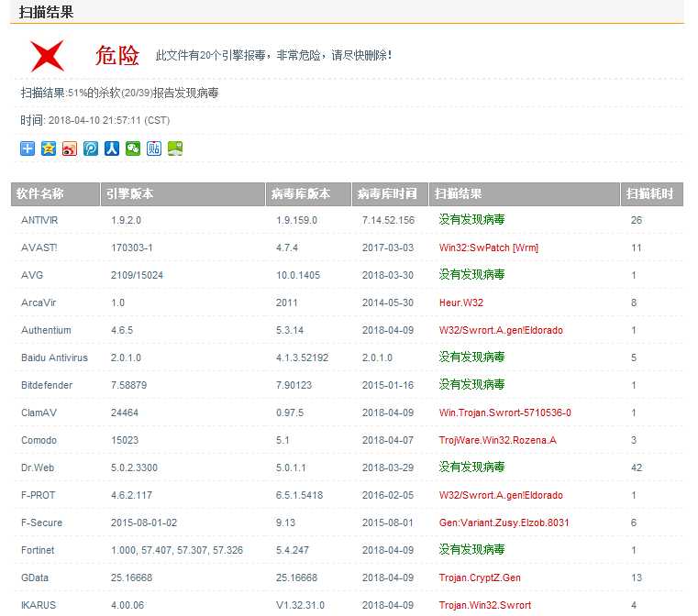Click IKARUS database version V1.32.31.0
Viewport: 698px width, 616px height.
301,605
